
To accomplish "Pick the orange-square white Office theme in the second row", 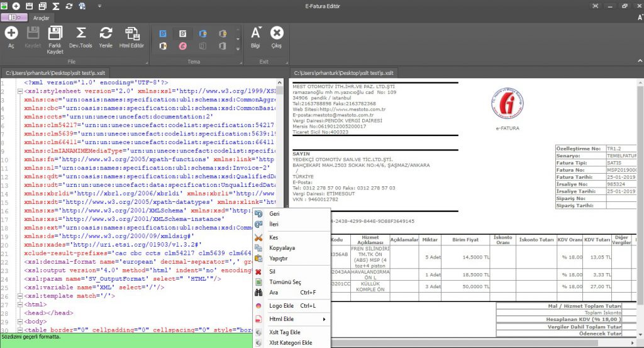I will tap(163, 46).
